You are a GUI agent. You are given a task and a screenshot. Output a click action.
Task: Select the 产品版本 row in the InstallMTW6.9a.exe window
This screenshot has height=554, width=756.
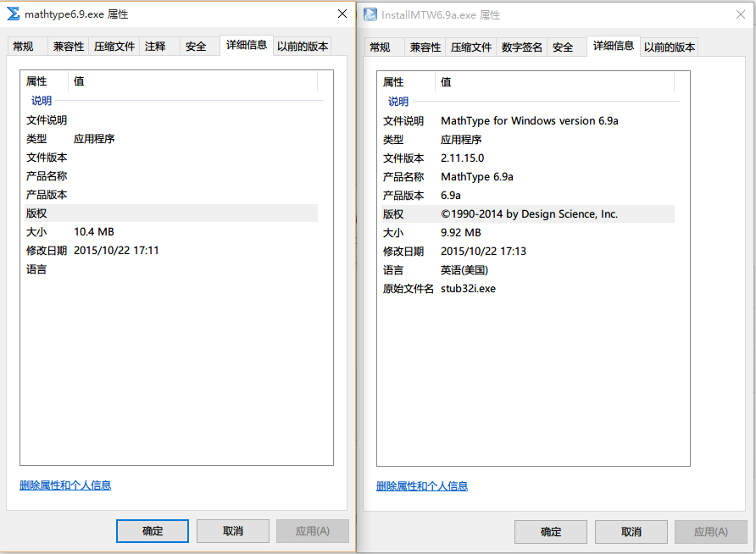528,196
